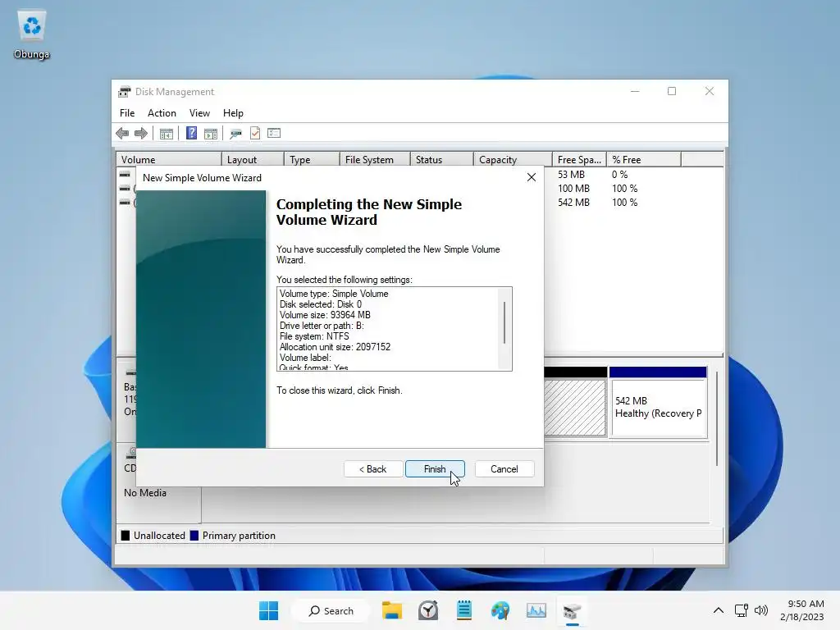Click the drive-with-magnifier toolbar icon
The width and height of the screenshot is (840, 630).
[235, 134]
